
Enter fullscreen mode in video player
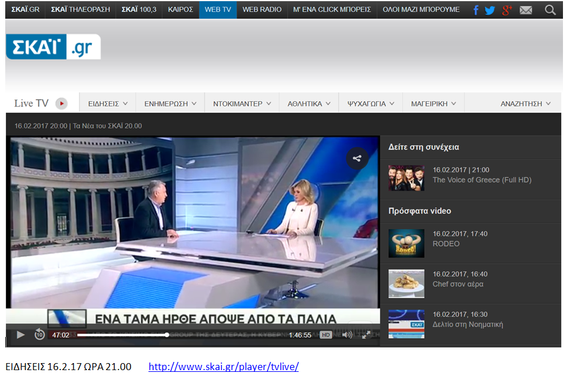pyautogui.click(x=366, y=335)
